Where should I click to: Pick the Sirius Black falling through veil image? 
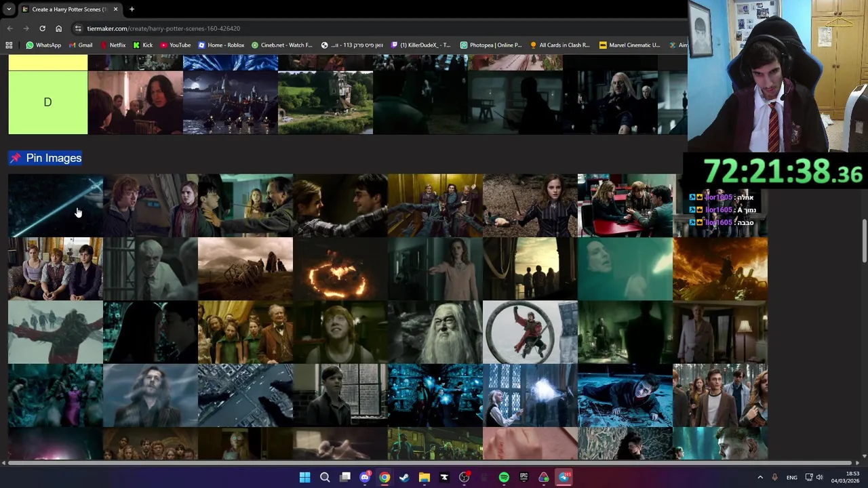coord(151,396)
